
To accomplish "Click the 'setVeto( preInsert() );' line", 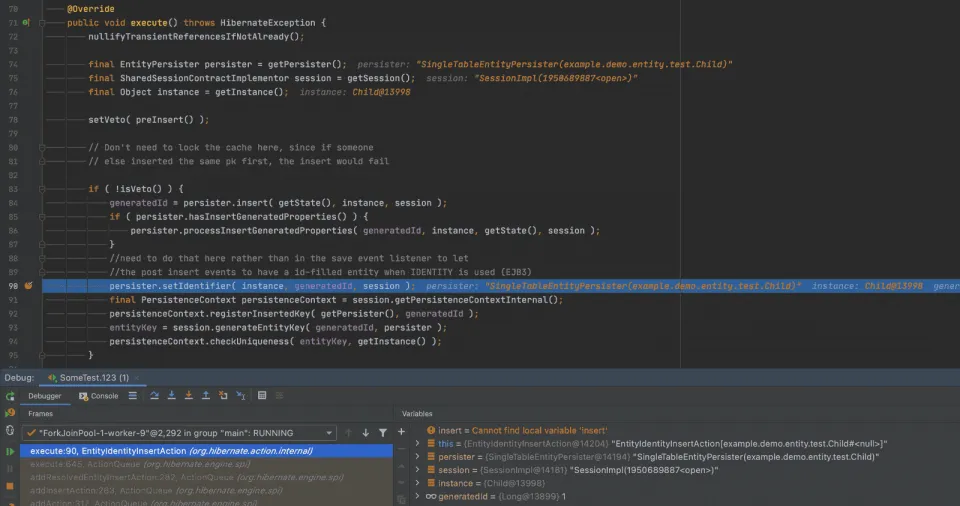I will point(149,120).
